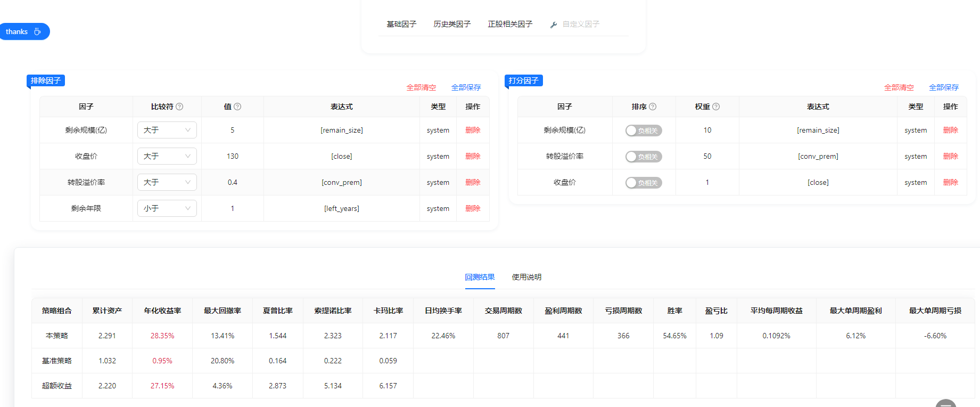The width and height of the screenshot is (980, 407).
Task: Select the 回测结果 tab
Action: pos(480,277)
